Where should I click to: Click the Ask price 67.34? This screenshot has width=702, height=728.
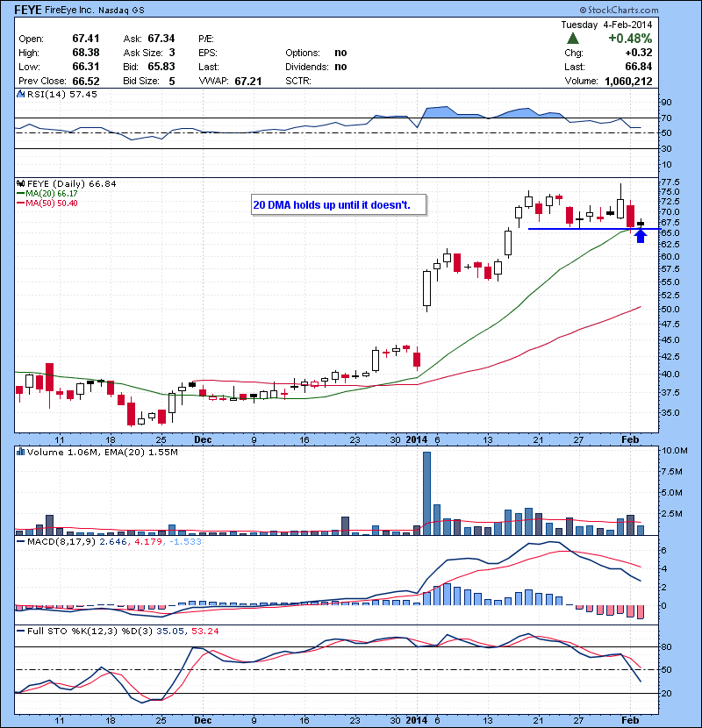click(161, 39)
